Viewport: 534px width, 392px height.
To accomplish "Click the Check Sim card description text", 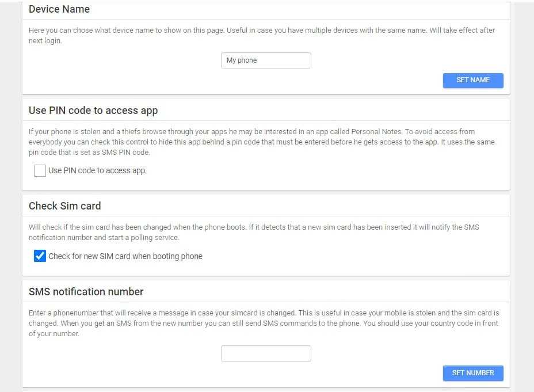I will [x=254, y=233].
